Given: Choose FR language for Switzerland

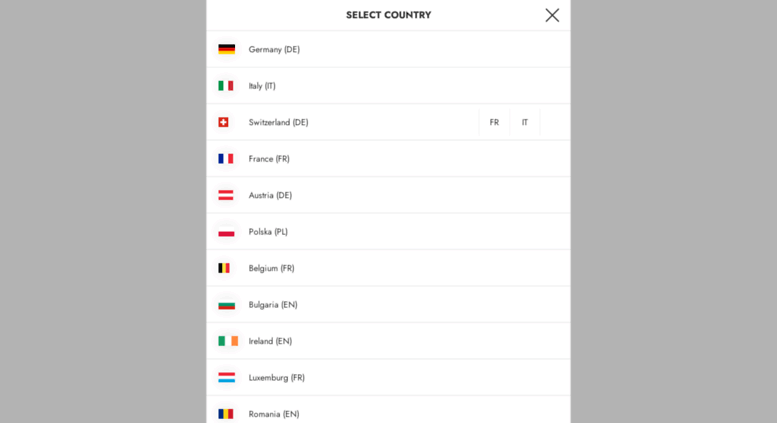Looking at the screenshot, I should tap(494, 122).
